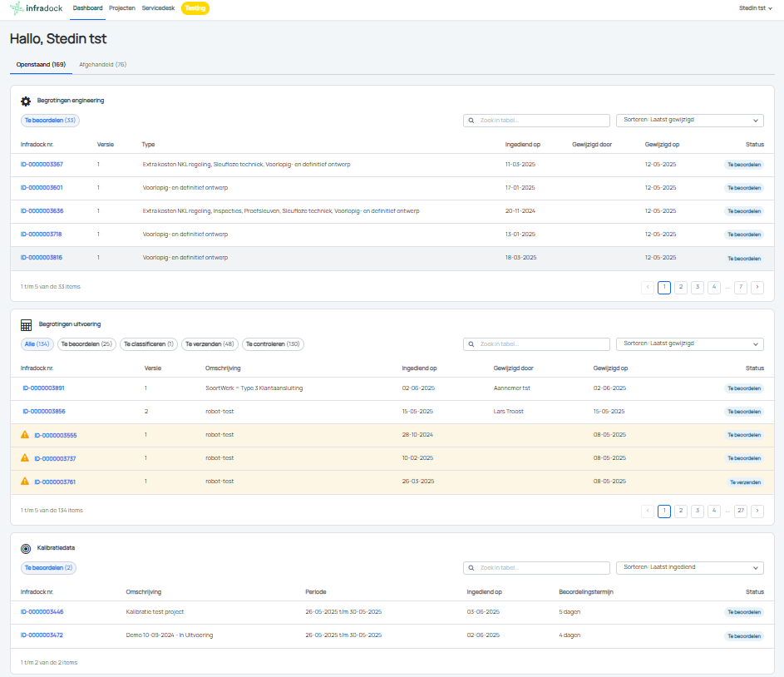Open link ID-0000003891
The width and height of the screenshot is (784, 677).
click(43, 388)
